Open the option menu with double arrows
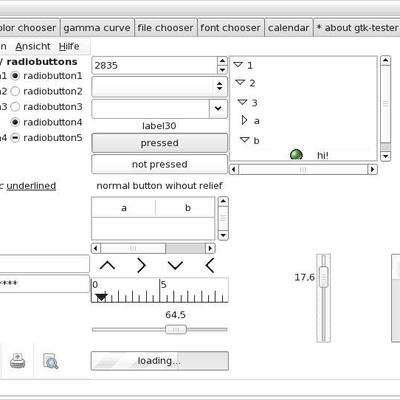The width and height of the screenshot is (400, 400). [159, 86]
